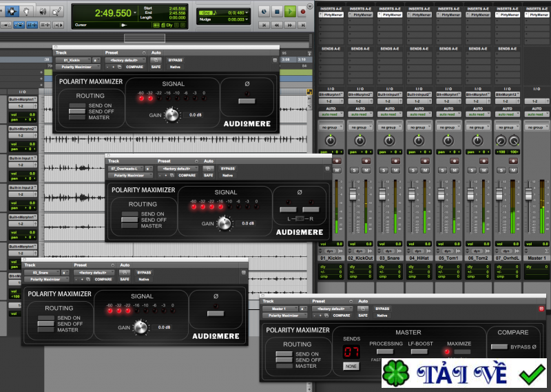Click the Stop transport button
The image size is (551, 392).
tap(276, 11)
